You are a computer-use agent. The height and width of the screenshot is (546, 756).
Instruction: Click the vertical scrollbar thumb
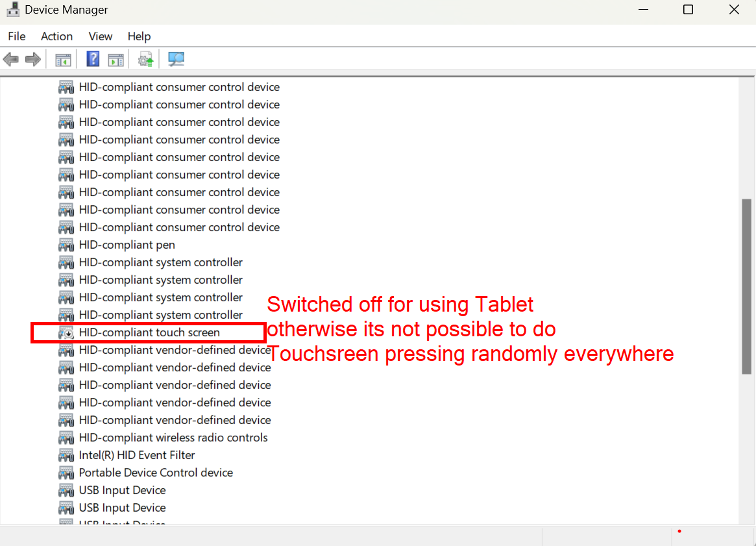pyautogui.click(x=746, y=286)
